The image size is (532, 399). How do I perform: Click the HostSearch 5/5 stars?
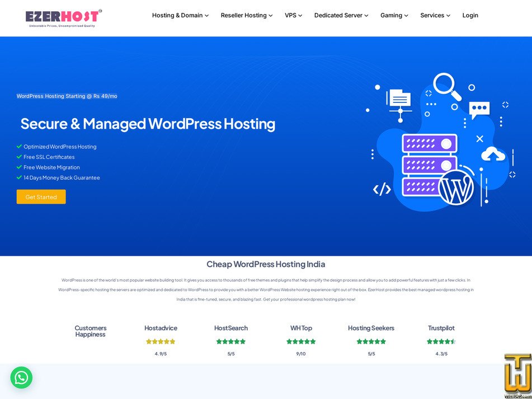click(x=231, y=341)
